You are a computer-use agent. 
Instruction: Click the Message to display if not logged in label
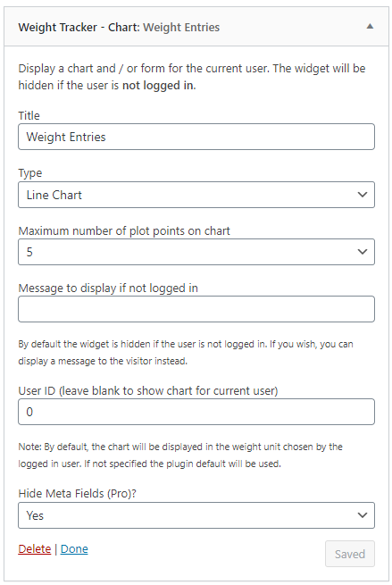click(x=108, y=288)
